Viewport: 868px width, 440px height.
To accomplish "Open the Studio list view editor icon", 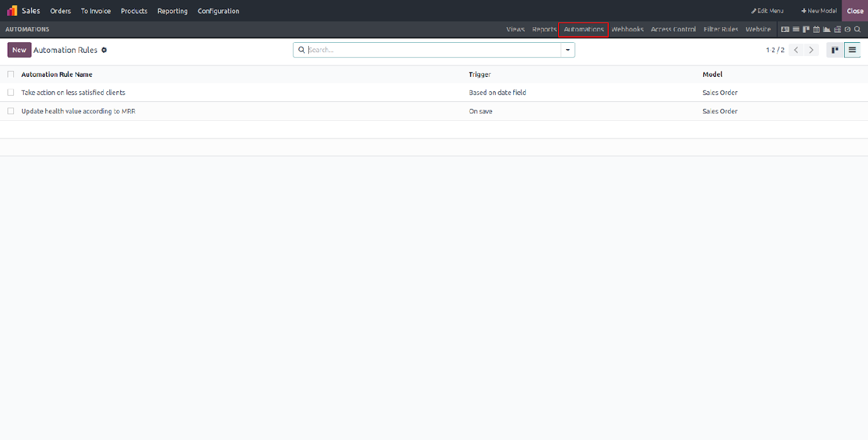I will 796,30.
